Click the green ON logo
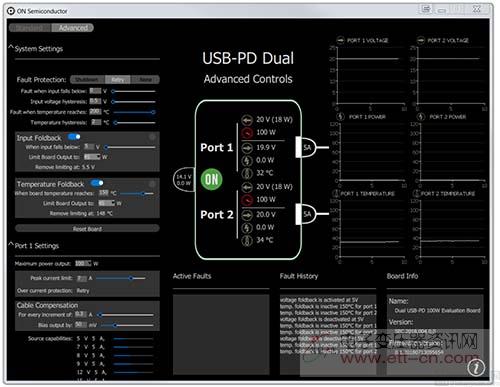This screenshot has height=387, width=500. 211,179
